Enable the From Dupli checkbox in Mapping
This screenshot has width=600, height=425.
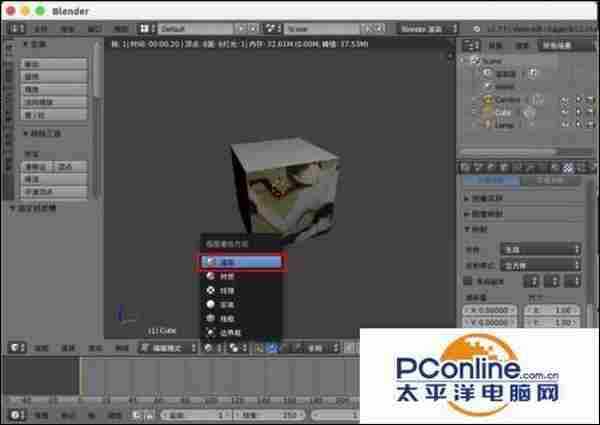point(468,282)
